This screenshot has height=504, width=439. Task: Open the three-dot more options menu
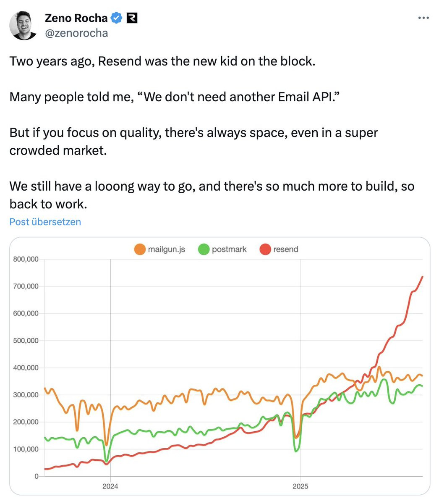click(x=423, y=18)
